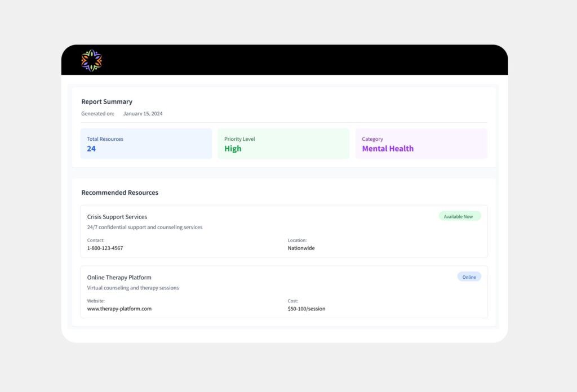Viewport: 577px width, 392px height.
Task: Open the www.therapy-platform.com website link
Action: [119, 309]
